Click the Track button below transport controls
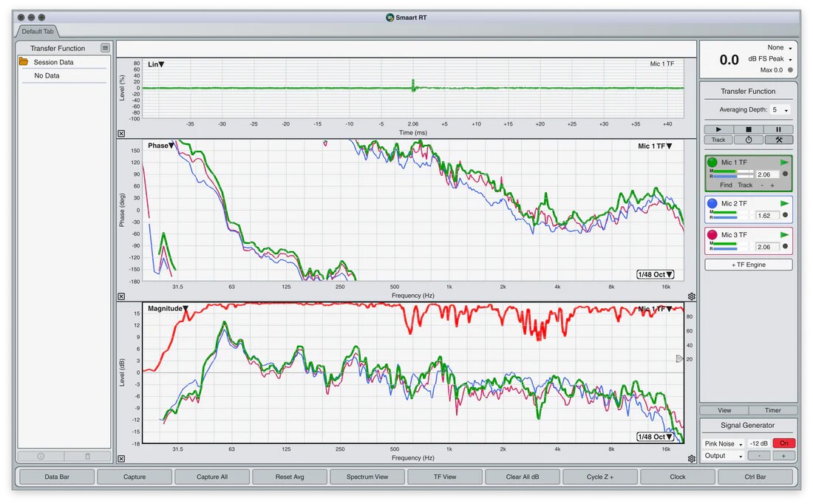The width and height of the screenshot is (813, 504). coord(718,140)
